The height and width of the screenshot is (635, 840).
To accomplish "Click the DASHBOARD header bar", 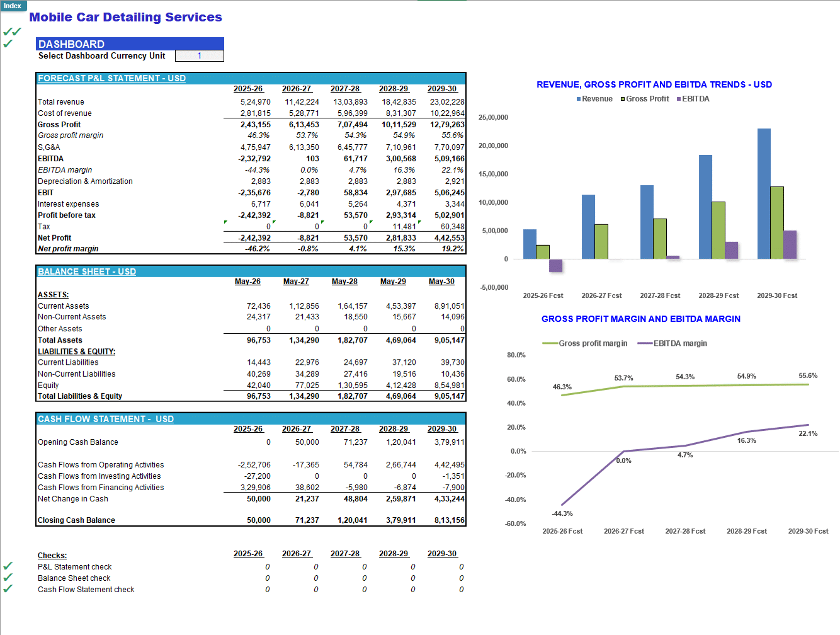I will (x=130, y=44).
